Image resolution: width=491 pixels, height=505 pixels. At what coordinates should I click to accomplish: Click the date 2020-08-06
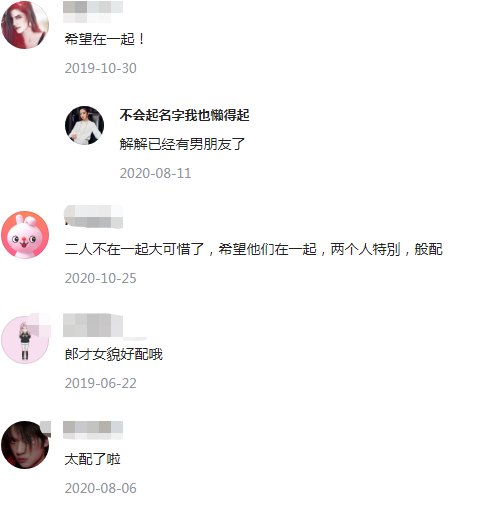pos(101,488)
